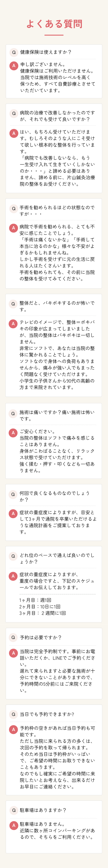Image resolution: width=108 pixels, height=868 pixels.
Task: Click the A icon beside ご安心ください answer
Action: point(13,433)
